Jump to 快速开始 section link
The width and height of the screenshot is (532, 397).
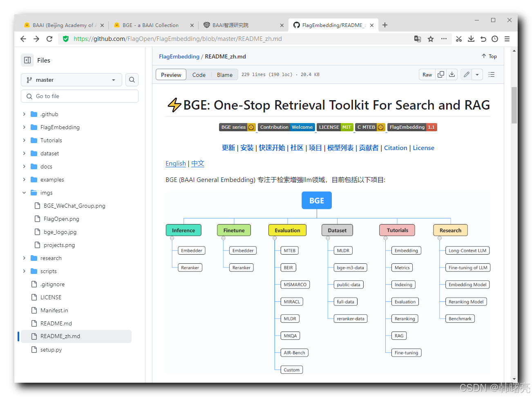tap(272, 148)
